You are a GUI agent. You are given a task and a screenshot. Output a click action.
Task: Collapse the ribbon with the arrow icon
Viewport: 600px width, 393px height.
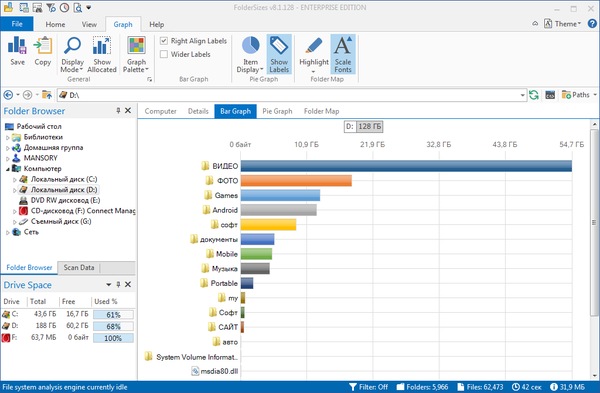tap(535, 24)
